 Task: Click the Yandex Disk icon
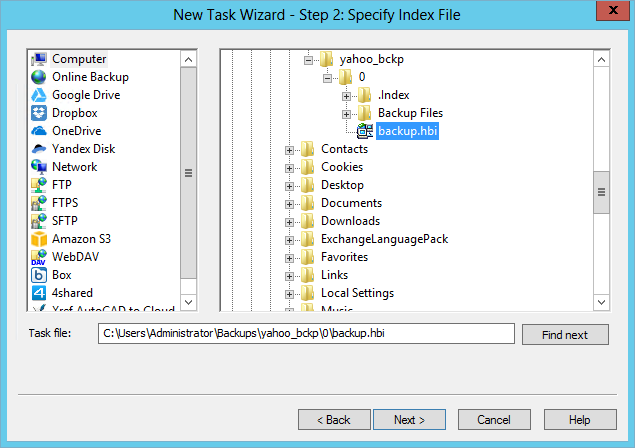click(x=39, y=149)
